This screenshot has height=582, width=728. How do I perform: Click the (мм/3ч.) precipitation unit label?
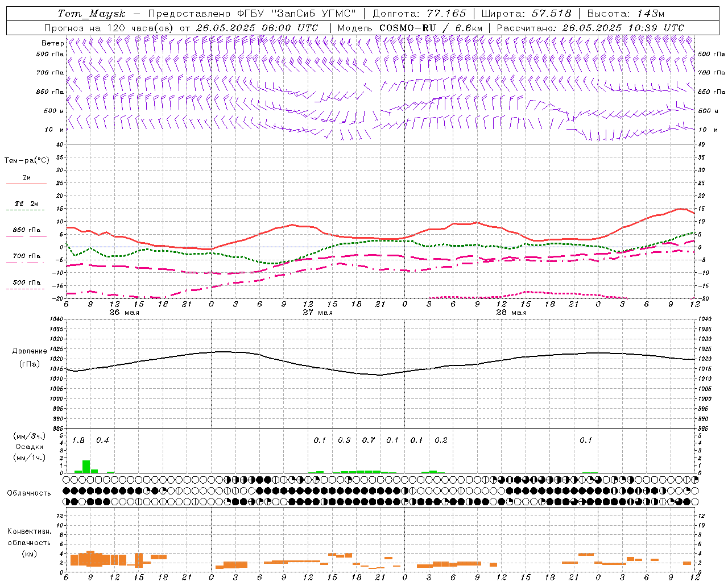click(29, 436)
